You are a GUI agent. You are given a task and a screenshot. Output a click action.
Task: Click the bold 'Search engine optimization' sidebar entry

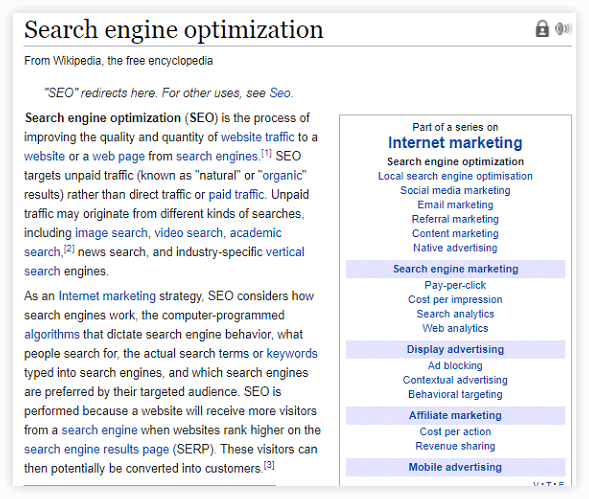(x=455, y=162)
